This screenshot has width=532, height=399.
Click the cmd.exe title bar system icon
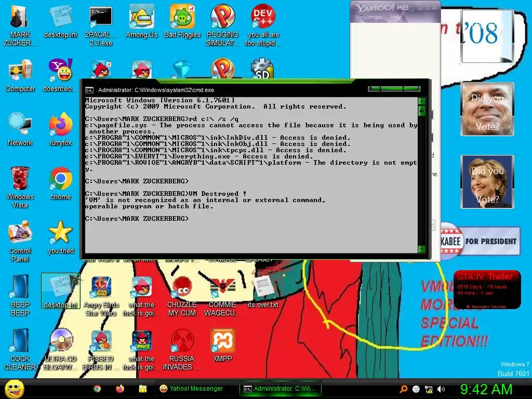point(89,90)
